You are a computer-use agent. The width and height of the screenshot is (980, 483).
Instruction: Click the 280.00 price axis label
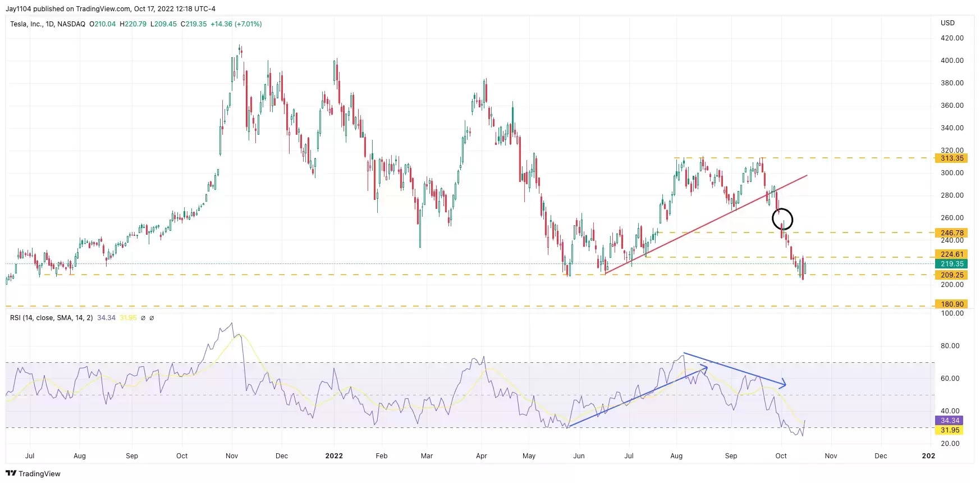[x=952, y=195]
